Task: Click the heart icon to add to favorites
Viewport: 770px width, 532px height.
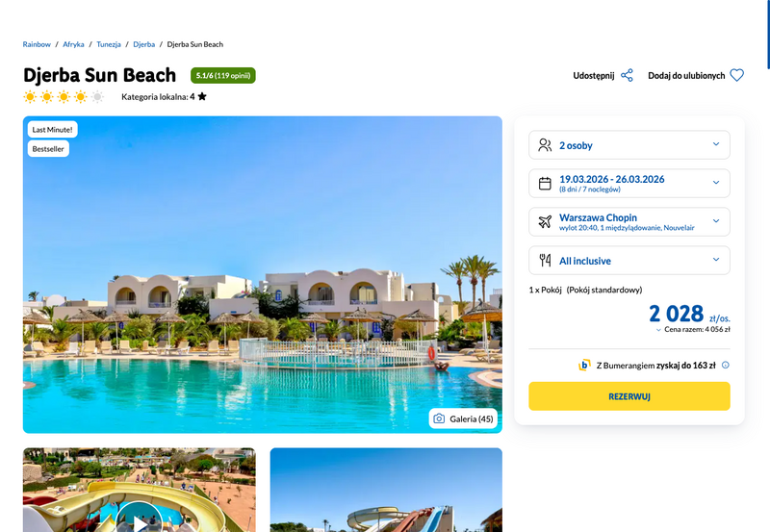Action: tap(736, 76)
